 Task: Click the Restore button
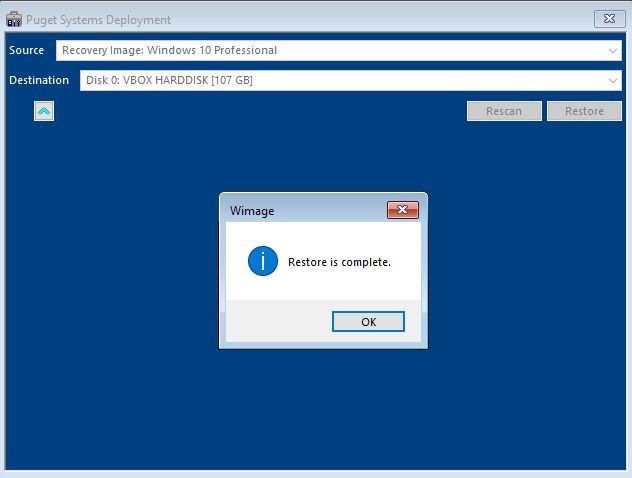584,111
